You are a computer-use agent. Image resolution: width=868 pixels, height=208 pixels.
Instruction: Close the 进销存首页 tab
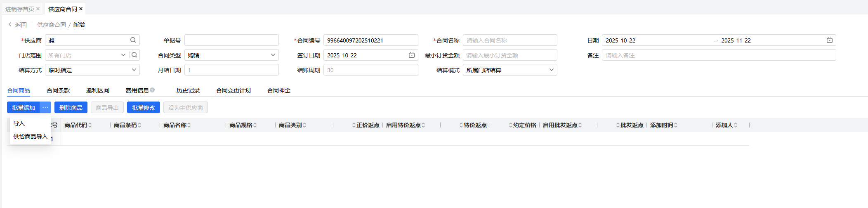(38, 9)
